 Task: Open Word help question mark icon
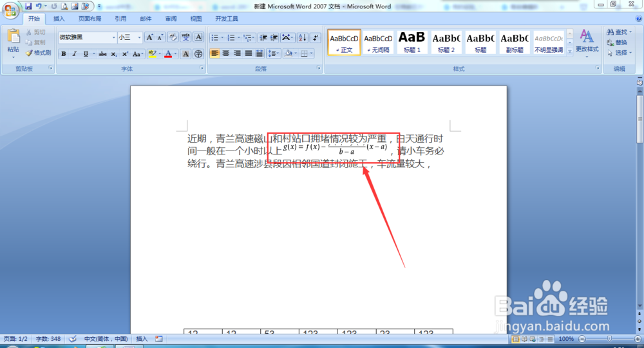639,19
